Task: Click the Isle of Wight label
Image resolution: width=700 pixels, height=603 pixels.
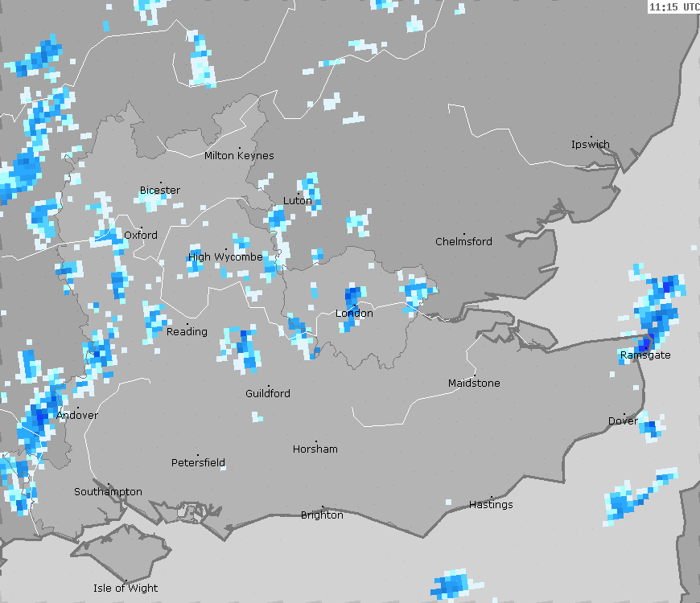Action: point(126,589)
